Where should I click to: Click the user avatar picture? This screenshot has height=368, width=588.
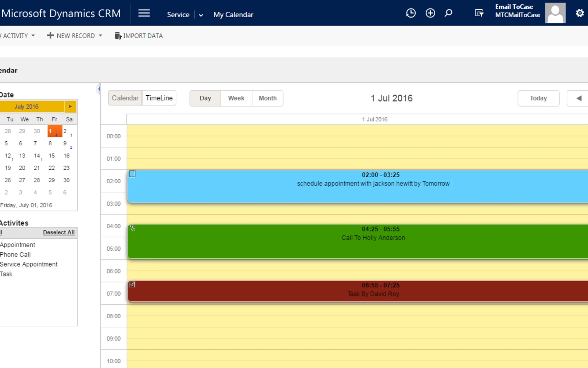coord(555,13)
